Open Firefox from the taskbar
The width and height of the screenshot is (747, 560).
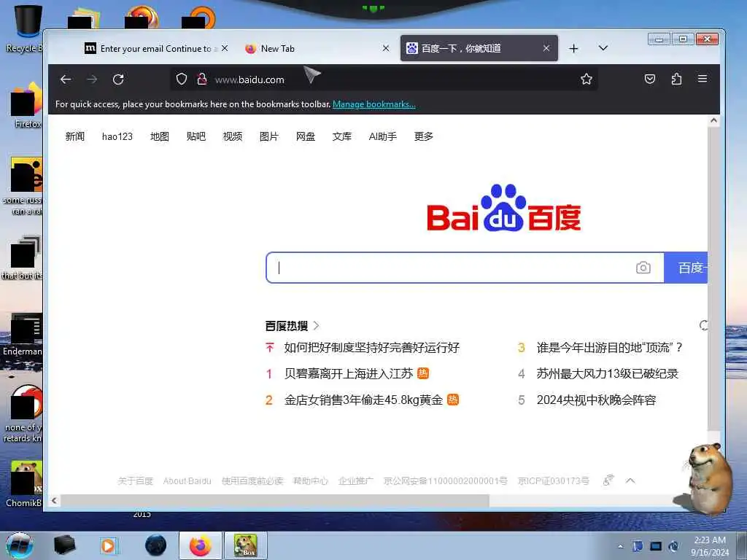201,545
